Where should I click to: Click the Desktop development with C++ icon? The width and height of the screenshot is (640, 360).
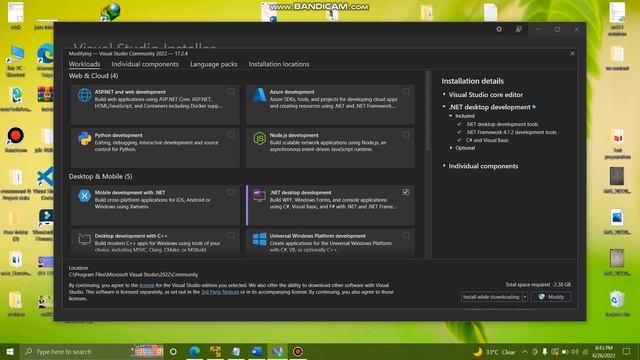coord(84,239)
